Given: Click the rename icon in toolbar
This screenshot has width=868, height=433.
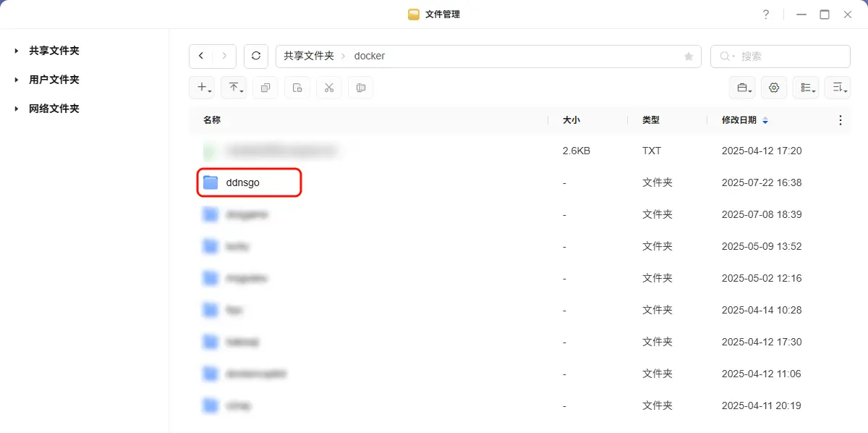Looking at the screenshot, I should pos(361,88).
